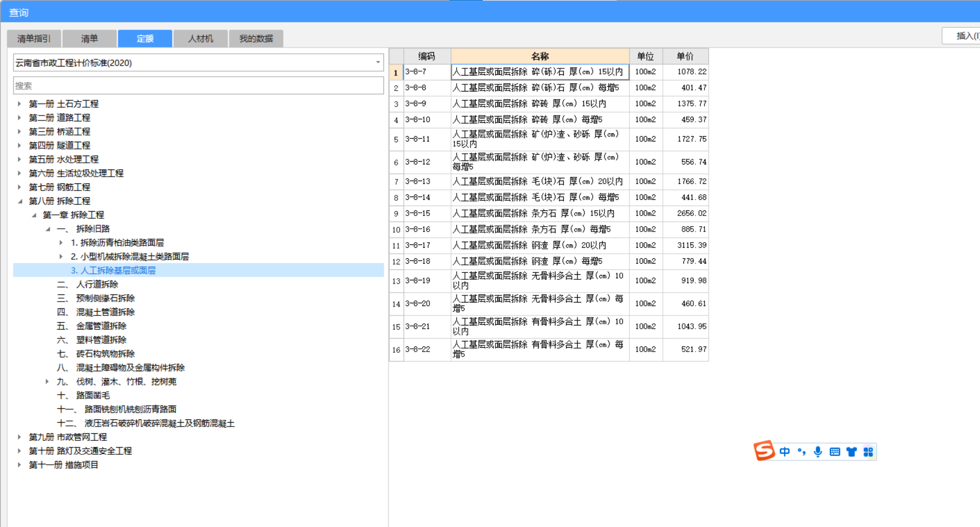The image size is (980, 527).
Task: Select 十二、液压岩石破碎机破碎混凝土 item
Action: tap(146, 423)
